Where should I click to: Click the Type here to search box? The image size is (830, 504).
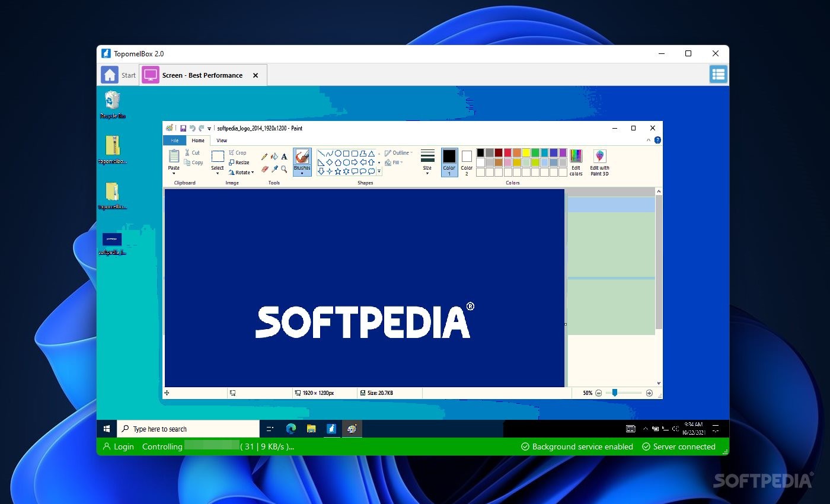point(189,429)
